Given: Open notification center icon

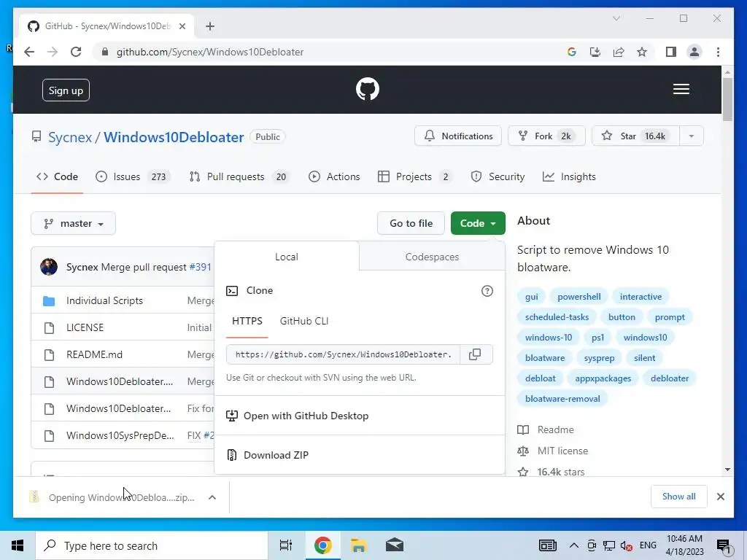Looking at the screenshot, I should 724,546.
